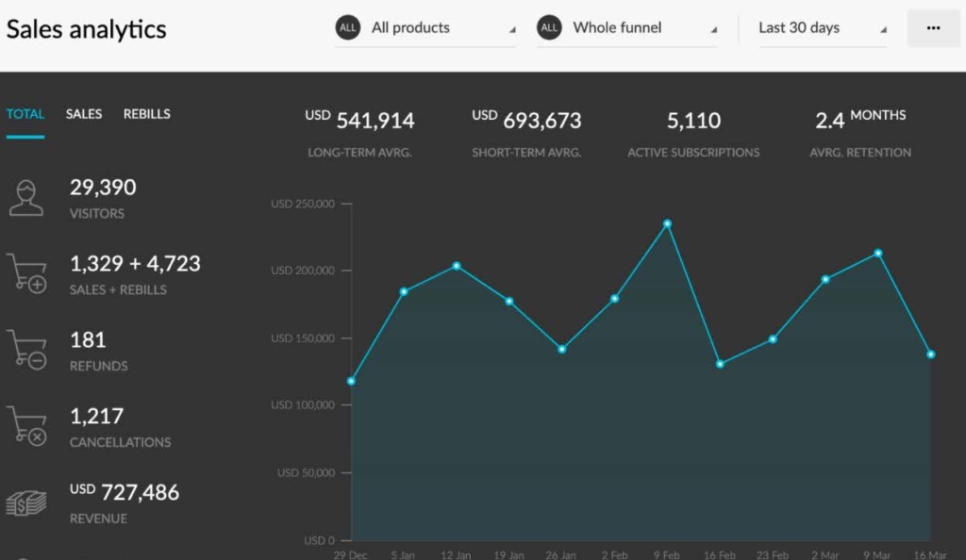
Task: Click the 9 Mar chart data point
Action: click(x=878, y=253)
